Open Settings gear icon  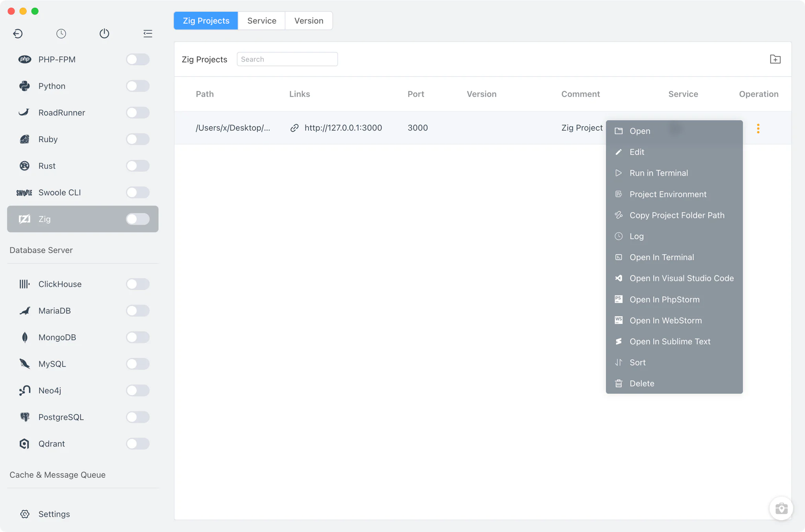click(x=24, y=514)
